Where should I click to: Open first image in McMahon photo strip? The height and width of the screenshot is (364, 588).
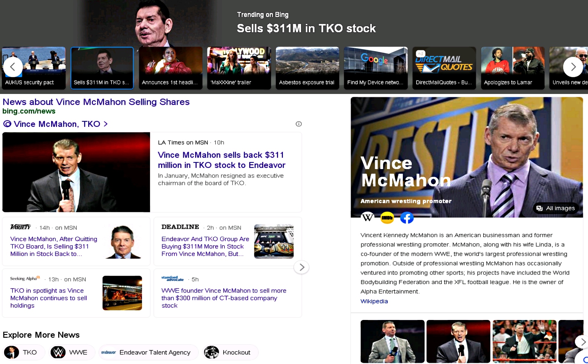[392, 341]
